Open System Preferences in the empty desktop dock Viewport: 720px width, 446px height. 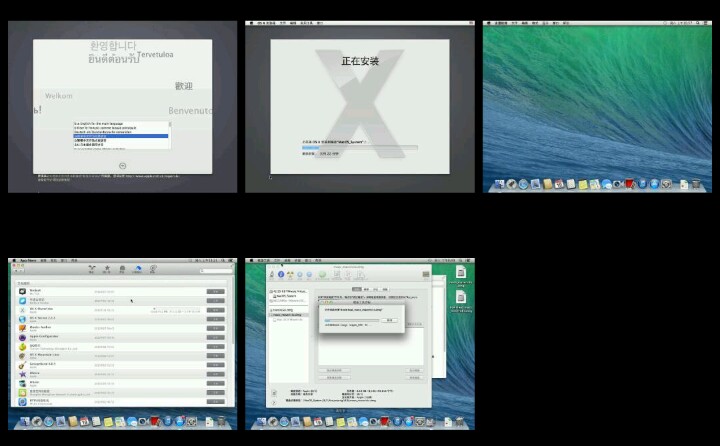[666, 184]
